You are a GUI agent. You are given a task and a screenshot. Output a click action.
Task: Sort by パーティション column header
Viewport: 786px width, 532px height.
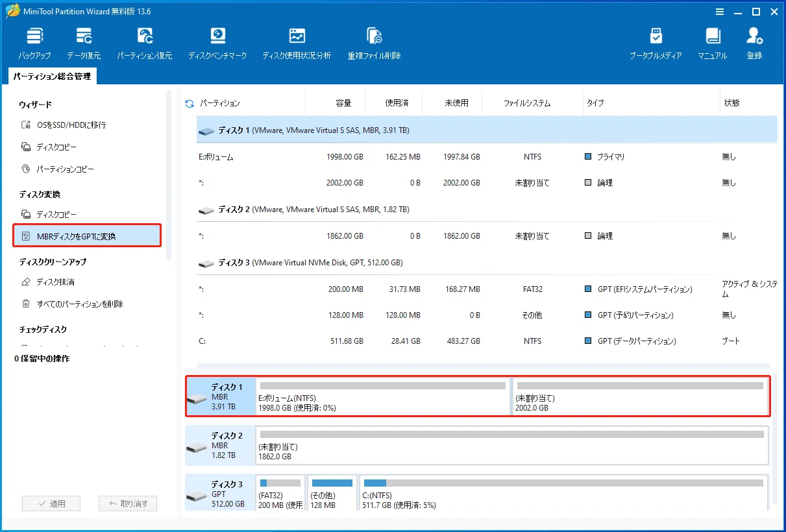219,103
